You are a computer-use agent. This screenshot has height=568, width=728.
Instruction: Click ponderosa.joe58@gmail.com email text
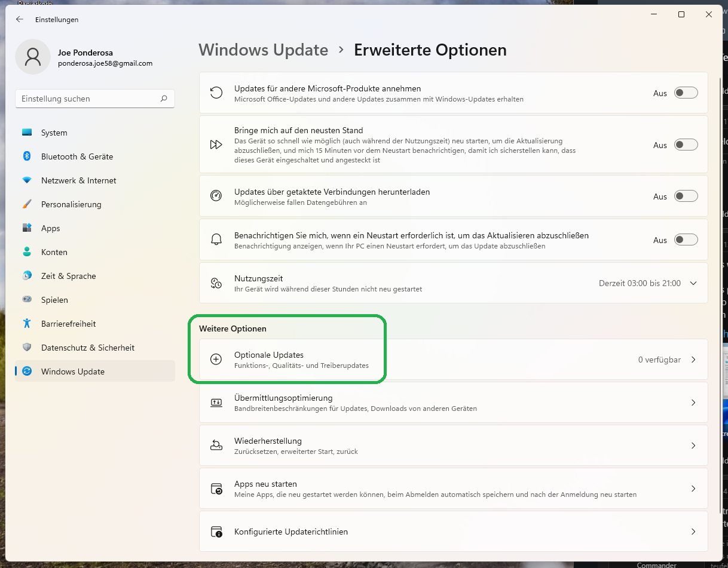click(105, 63)
